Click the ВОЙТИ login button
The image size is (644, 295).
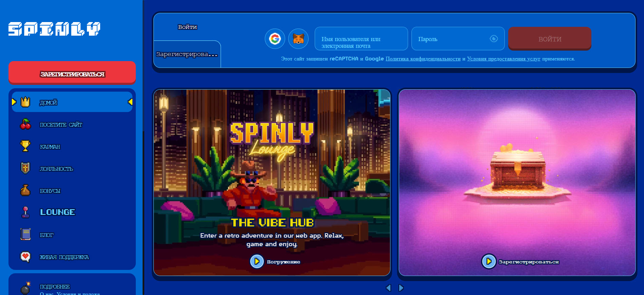pyautogui.click(x=550, y=39)
